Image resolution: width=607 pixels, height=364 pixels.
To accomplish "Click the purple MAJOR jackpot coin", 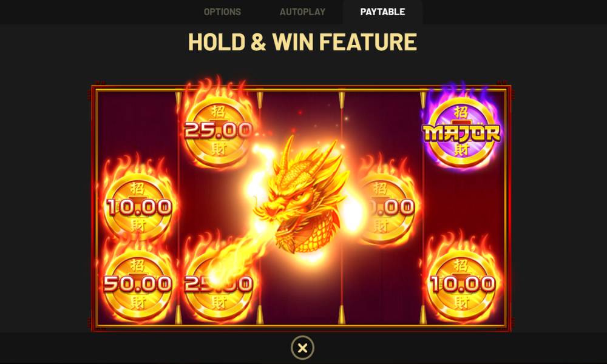I will coord(461,131).
